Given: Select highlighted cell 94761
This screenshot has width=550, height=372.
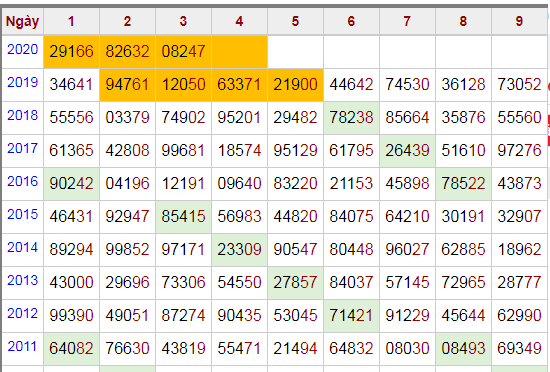Looking at the screenshot, I should (x=127, y=84).
